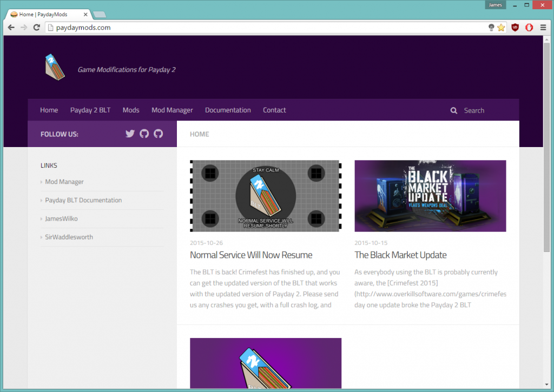
Task: Click the second GitHub icon
Action: pos(159,134)
